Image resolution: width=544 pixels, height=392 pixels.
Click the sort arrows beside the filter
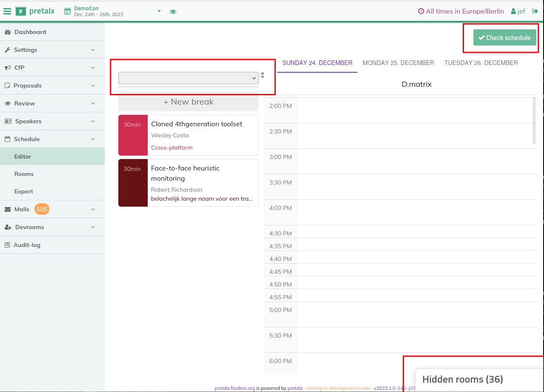pyautogui.click(x=263, y=75)
